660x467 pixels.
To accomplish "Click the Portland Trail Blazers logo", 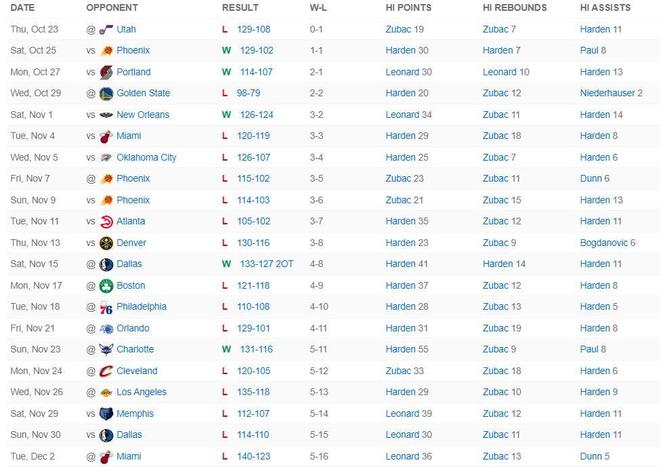I will coord(106,72).
